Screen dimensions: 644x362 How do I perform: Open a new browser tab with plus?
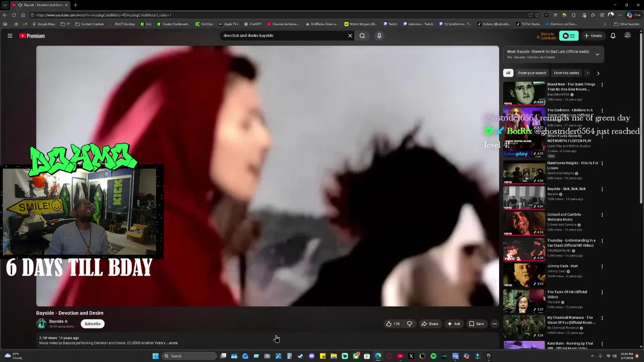click(x=75, y=5)
